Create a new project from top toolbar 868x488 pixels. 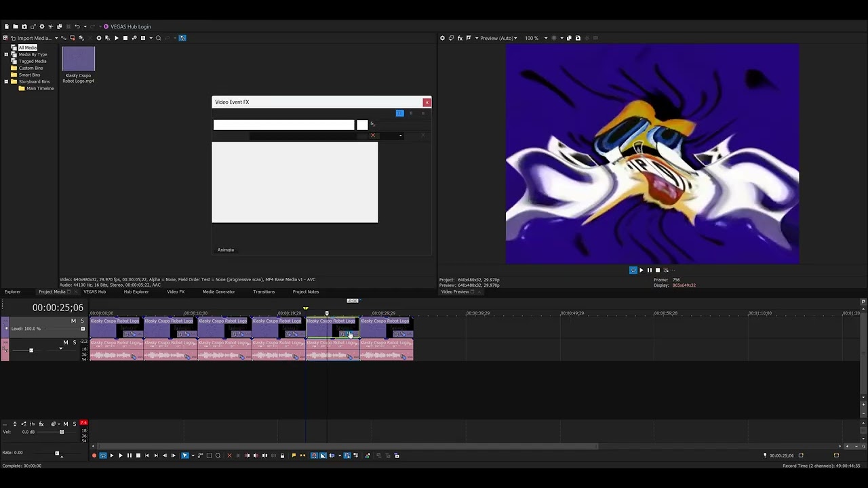7,26
